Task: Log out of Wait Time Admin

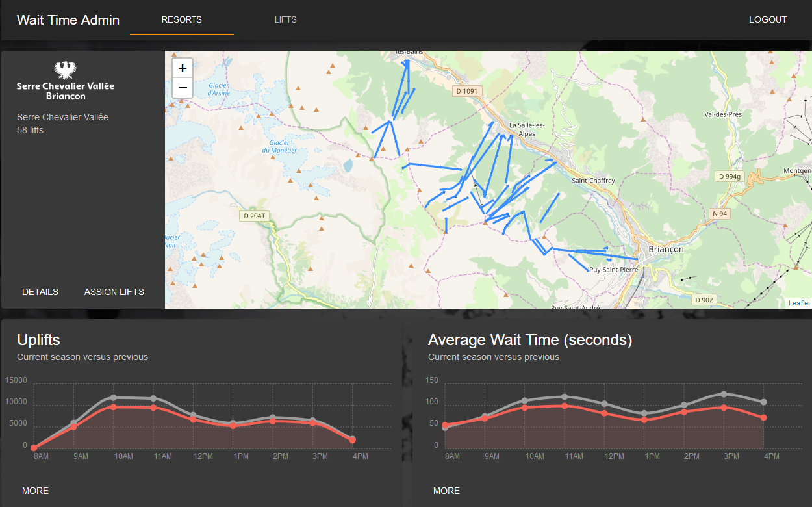Action: (768, 19)
